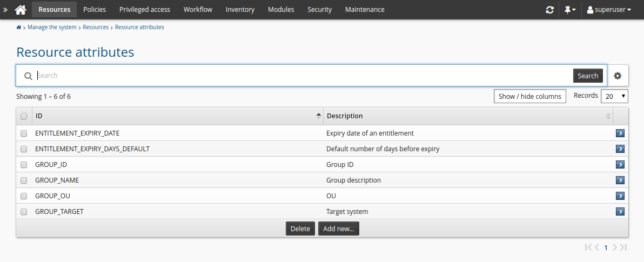
Task: Open the pin dropdown in top bar
Action: tap(570, 9)
